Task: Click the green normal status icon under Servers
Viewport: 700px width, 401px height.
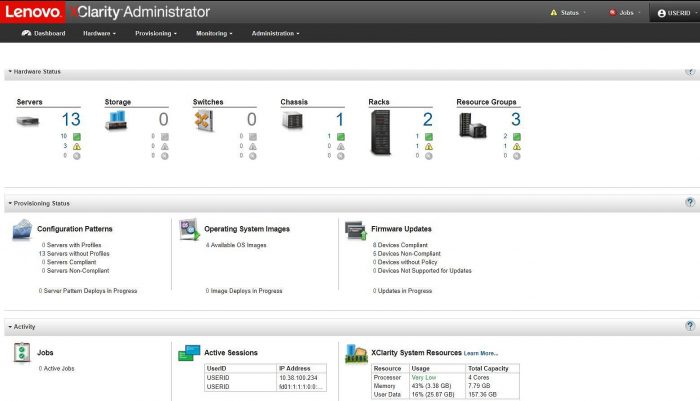Action: point(77,137)
